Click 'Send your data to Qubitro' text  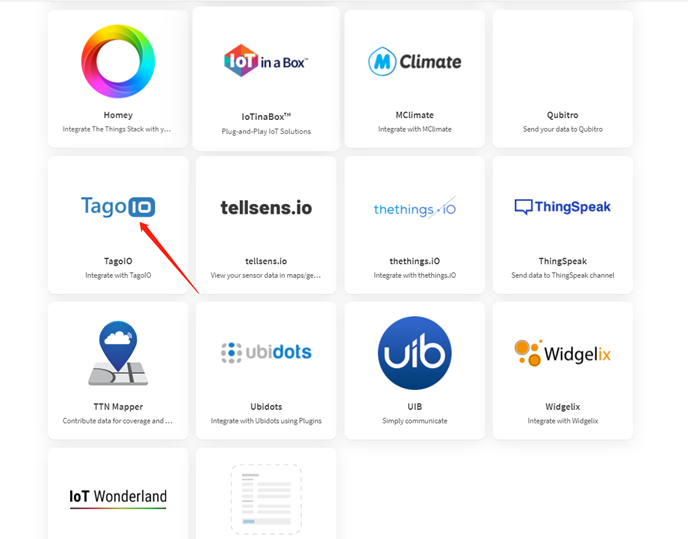563,129
